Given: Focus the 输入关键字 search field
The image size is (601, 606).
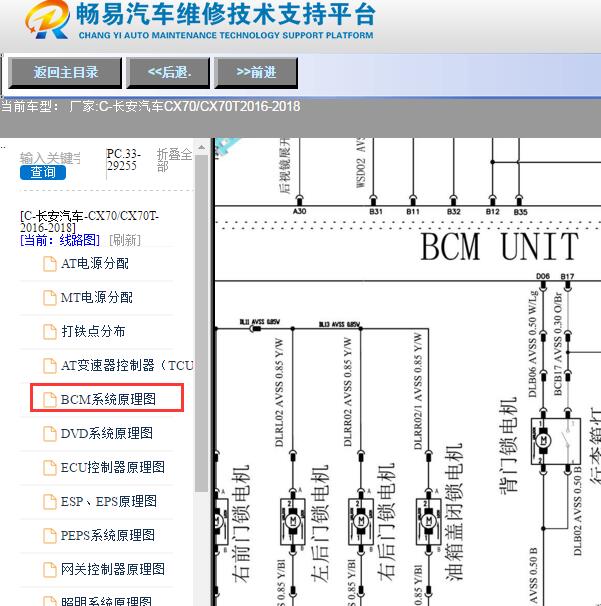Looking at the screenshot, I should click(x=50, y=158).
